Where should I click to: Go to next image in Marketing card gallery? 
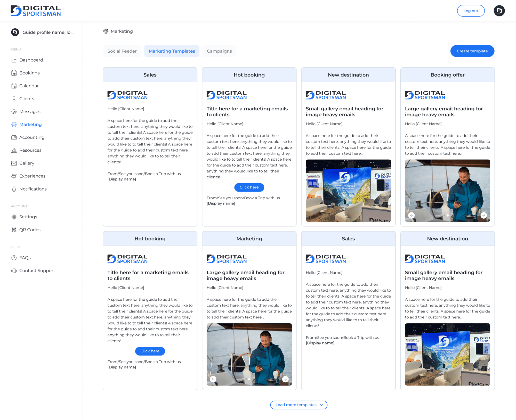click(285, 379)
